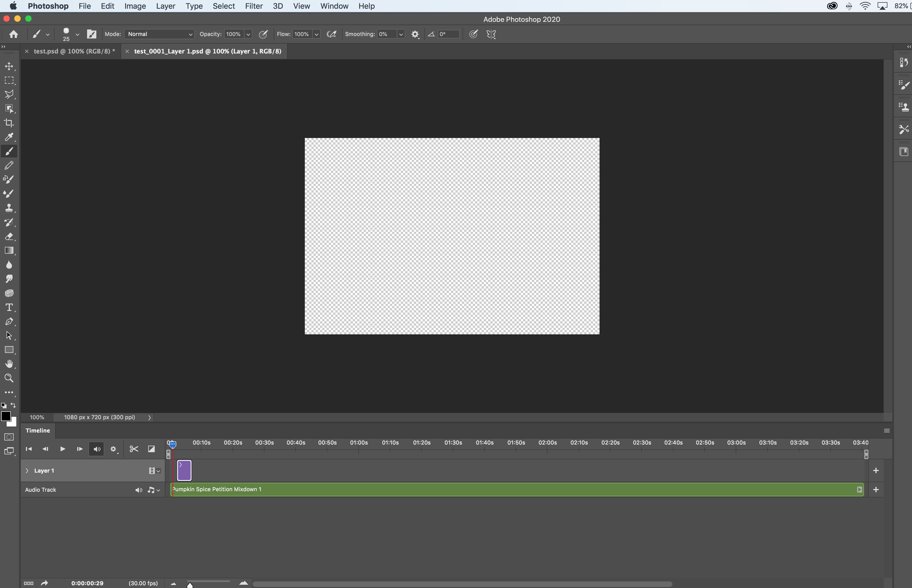Add media to Layer 1 with plus button
This screenshot has height=588, width=912.
pos(877,470)
